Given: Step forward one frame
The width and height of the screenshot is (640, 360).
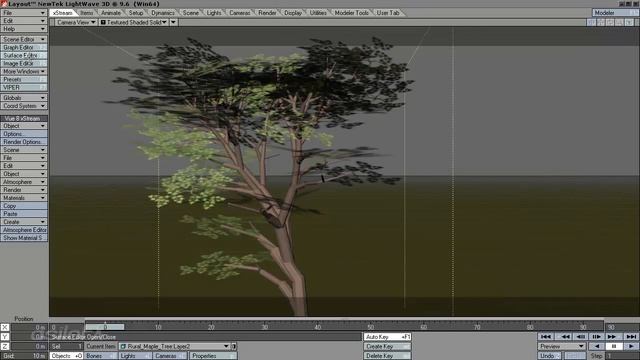Looking at the screenshot, I should point(596,337).
